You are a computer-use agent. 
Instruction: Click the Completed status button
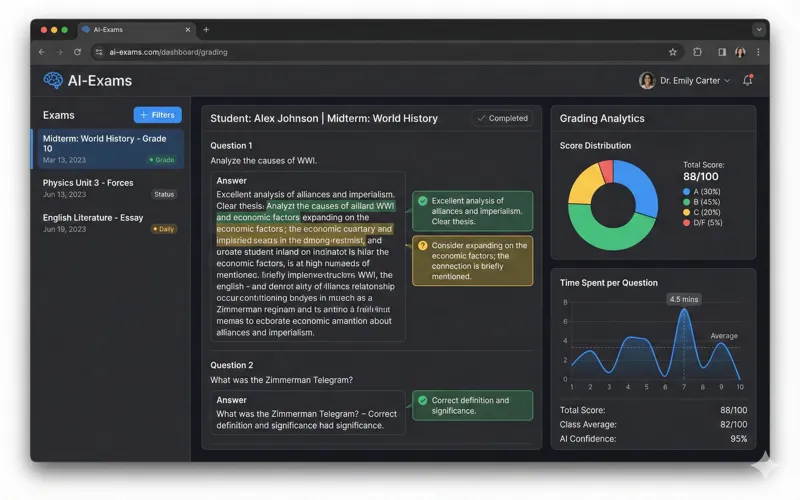[503, 118]
